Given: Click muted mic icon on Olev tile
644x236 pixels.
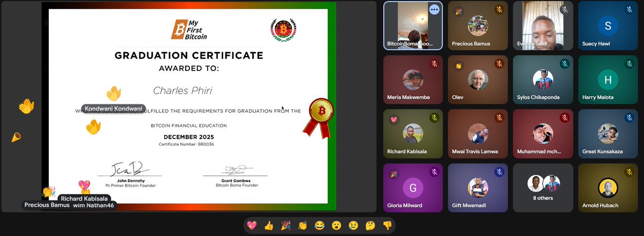Looking at the screenshot, I should (x=499, y=64).
